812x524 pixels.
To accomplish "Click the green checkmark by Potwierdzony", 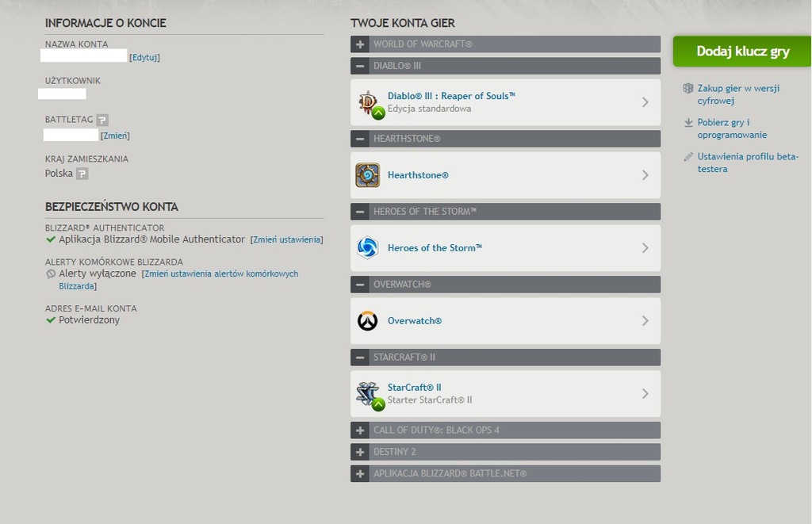I will tap(51, 320).
